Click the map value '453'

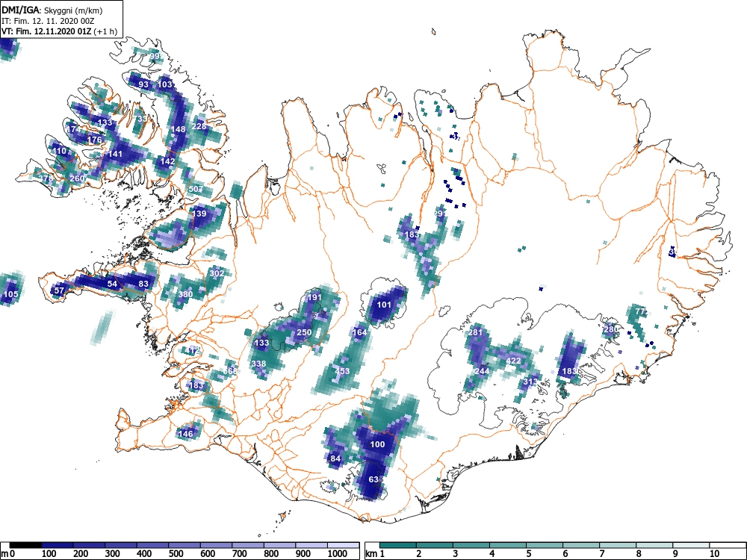(342, 371)
